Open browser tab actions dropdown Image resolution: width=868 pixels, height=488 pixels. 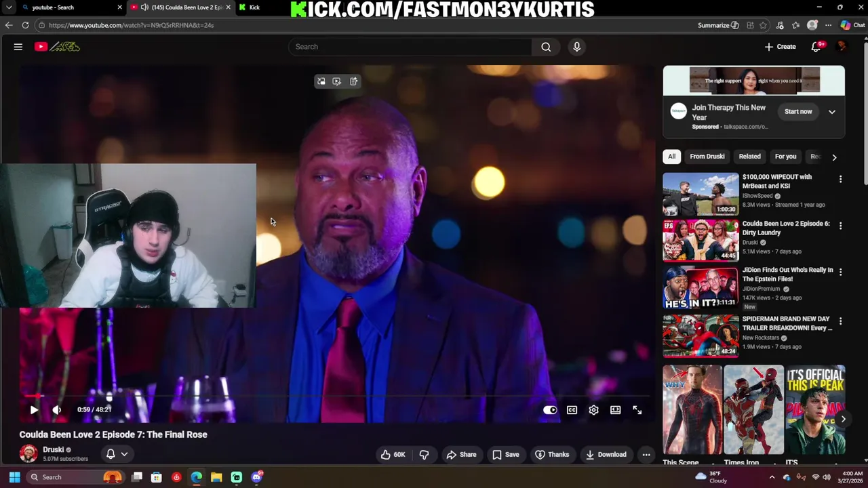[x=9, y=7]
